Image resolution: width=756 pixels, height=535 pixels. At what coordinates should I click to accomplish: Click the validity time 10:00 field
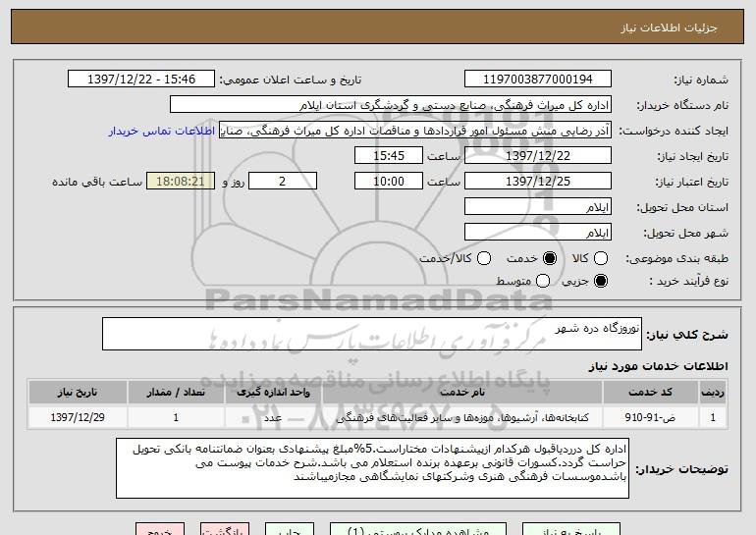(x=389, y=182)
